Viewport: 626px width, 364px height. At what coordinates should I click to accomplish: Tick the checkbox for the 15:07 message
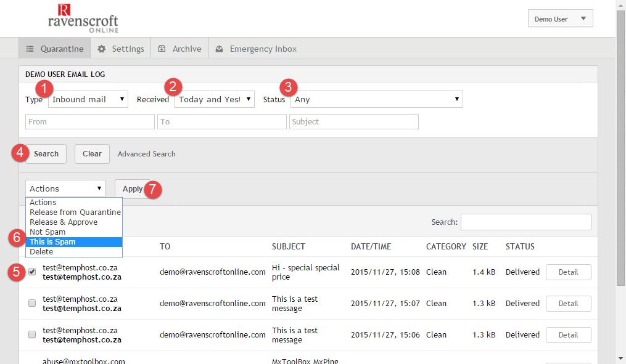click(32, 303)
